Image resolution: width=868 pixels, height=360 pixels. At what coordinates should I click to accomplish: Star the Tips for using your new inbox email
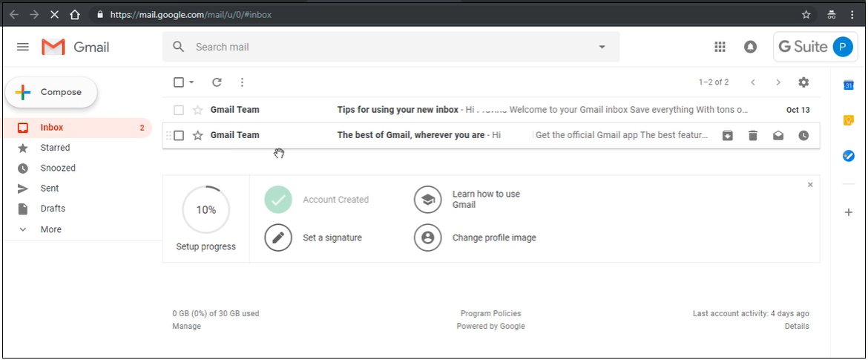click(198, 110)
